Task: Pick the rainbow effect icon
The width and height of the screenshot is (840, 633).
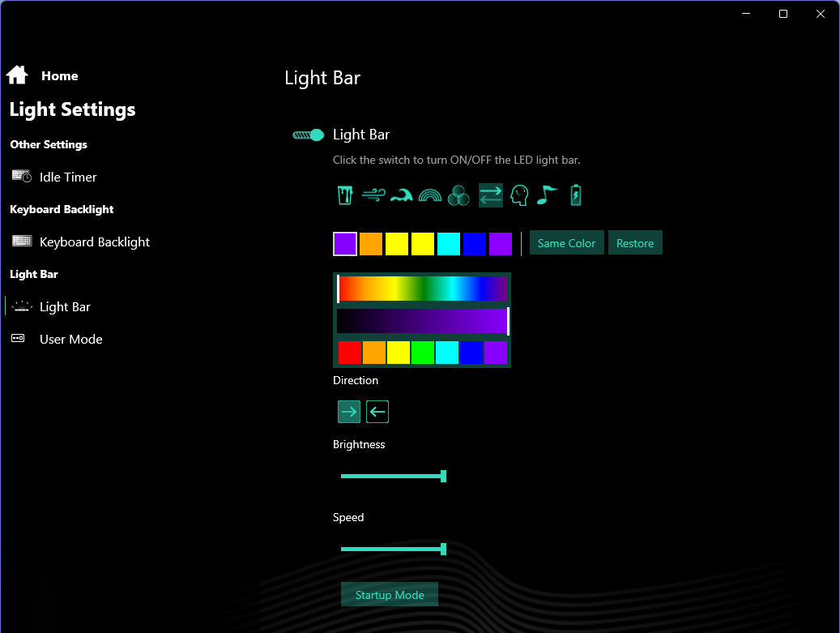Action: click(429, 195)
